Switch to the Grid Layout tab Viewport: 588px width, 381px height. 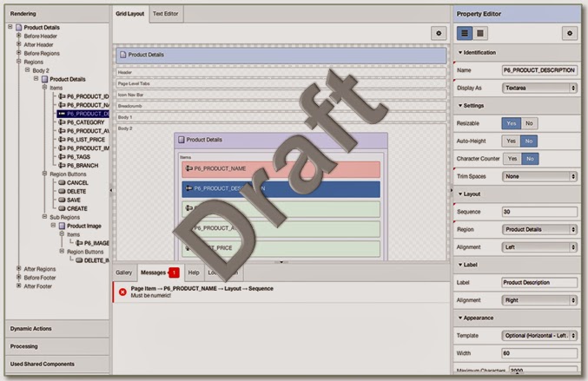(129, 14)
